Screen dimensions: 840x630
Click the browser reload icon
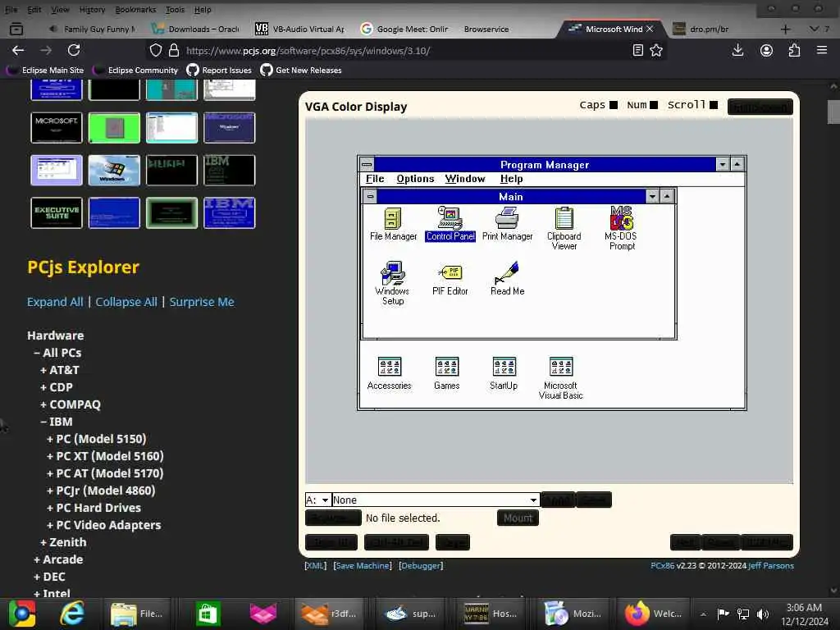74,50
